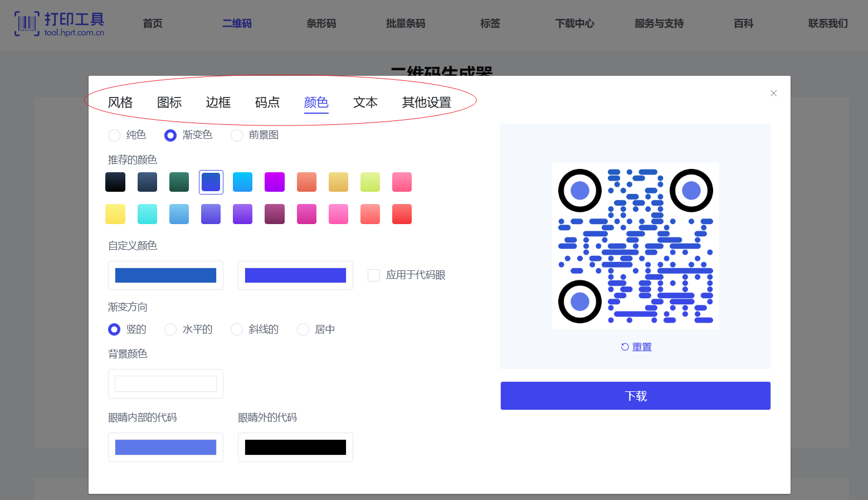
Task: Pick the lime green recommended swatch
Action: [370, 182]
